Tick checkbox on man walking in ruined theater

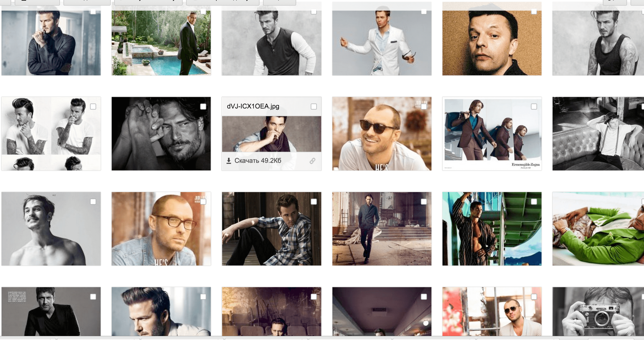click(424, 202)
